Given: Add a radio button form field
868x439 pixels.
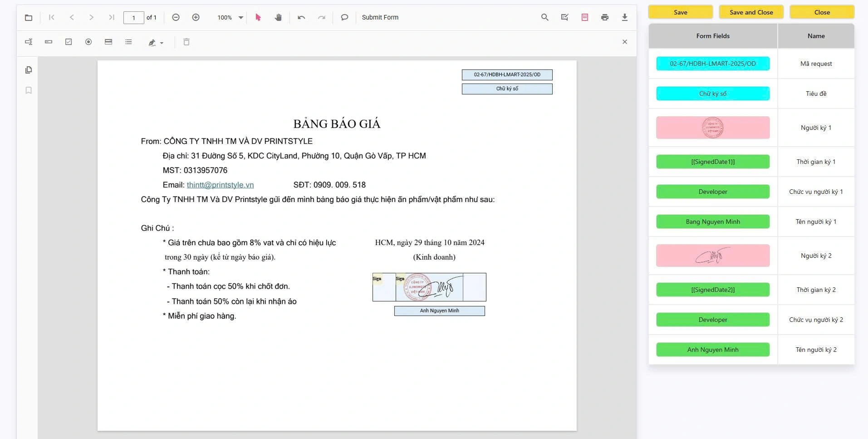Looking at the screenshot, I should (x=88, y=42).
